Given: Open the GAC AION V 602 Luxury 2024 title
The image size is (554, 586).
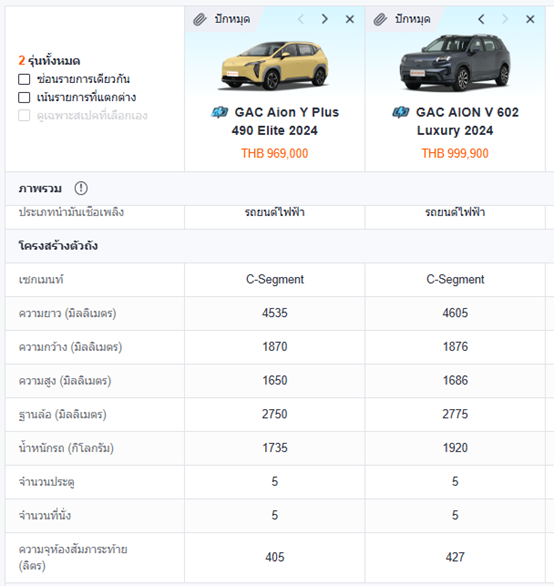Looking at the screenshot, I should point(456,121).
